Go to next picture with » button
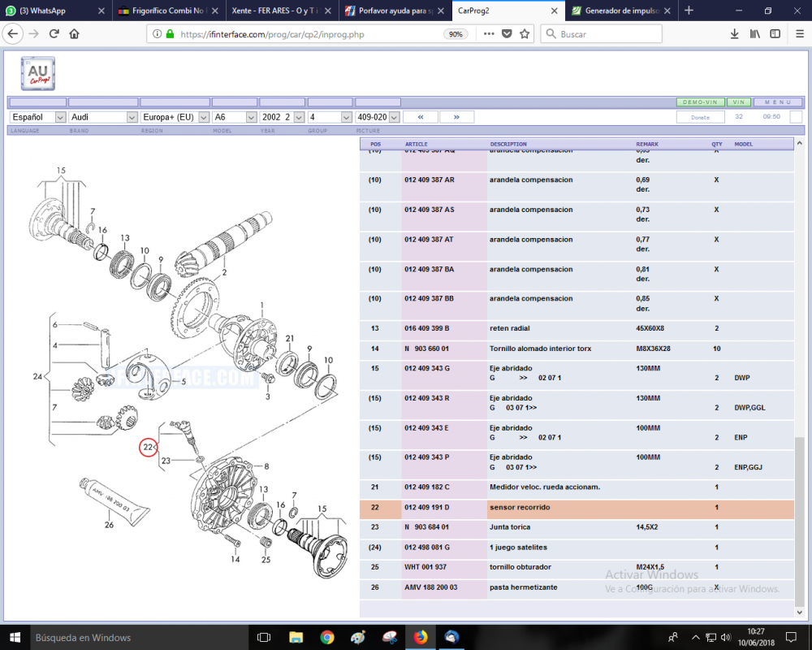812x650 pixels. pos(456,117)
